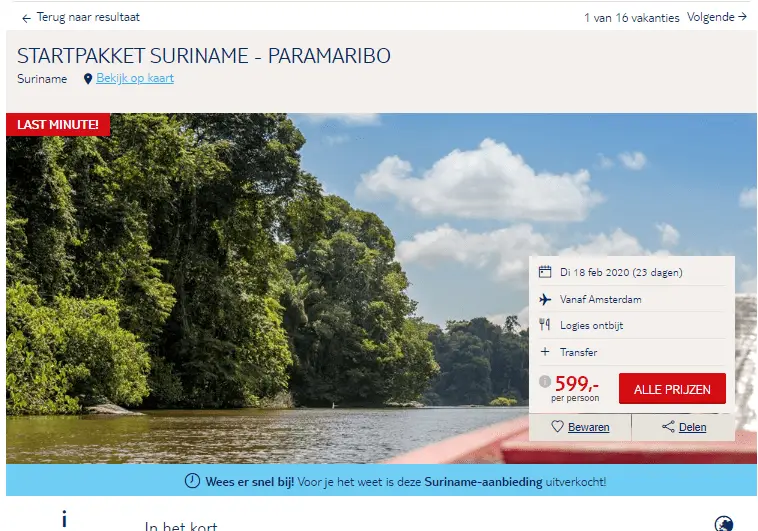Click the 'ALLE PRIJZEN' button
The height and width of the screenshot is (531, 758).
(672, 389)
